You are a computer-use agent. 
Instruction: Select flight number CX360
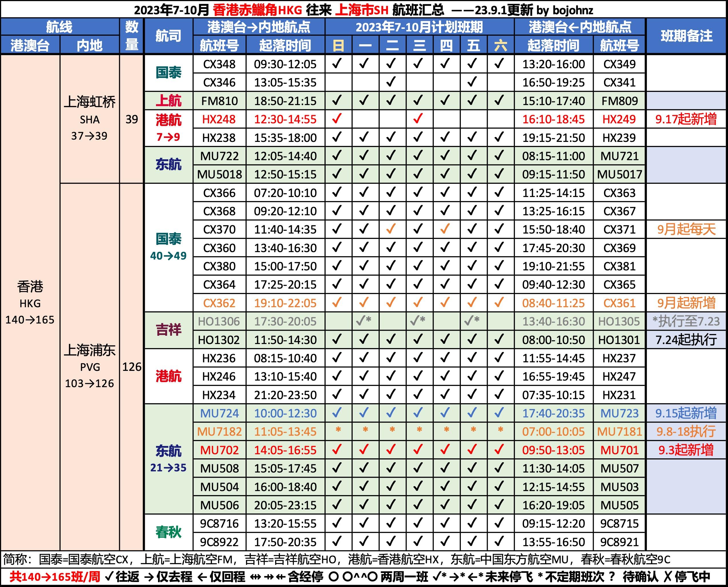coord(219,248)
